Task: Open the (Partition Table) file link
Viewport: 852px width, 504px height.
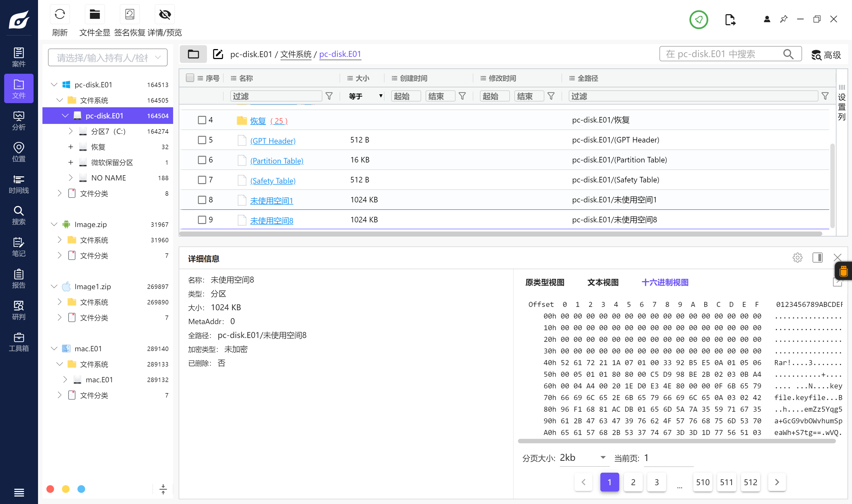Action: click(277, 161)
